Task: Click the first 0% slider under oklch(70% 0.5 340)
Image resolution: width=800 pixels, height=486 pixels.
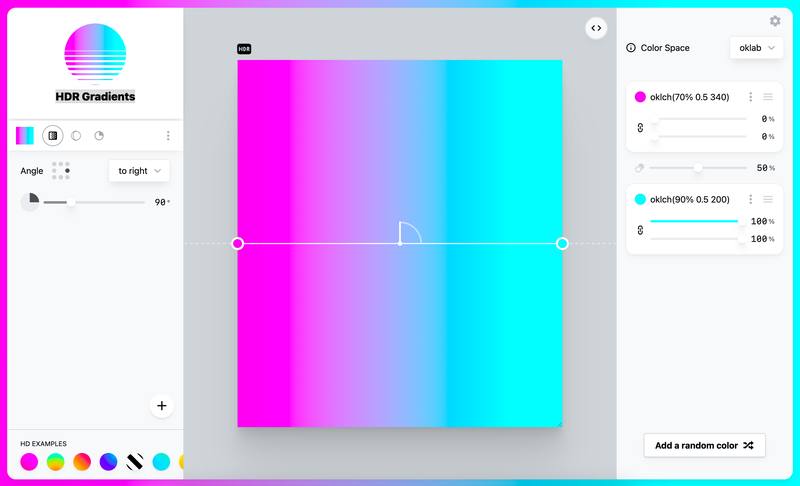Action: coord(698,119)
